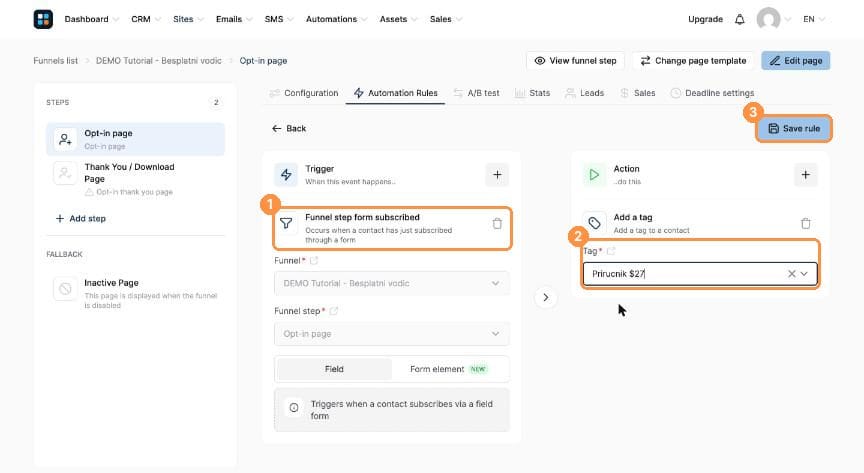Image resolution: width=864 pixels, height=473 pixels.
Task: Select the Thank You / Download Page step
Action: (x=136, y=179)
